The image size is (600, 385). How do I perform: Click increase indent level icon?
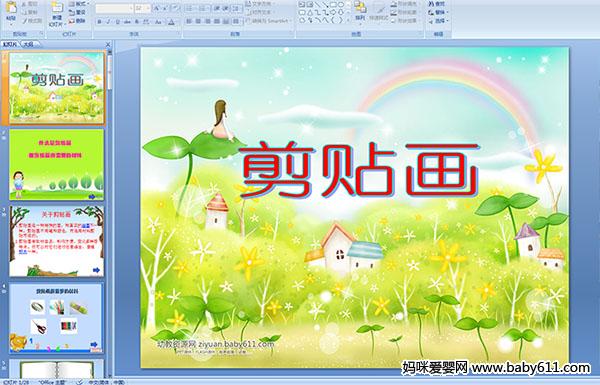(225, 8)
